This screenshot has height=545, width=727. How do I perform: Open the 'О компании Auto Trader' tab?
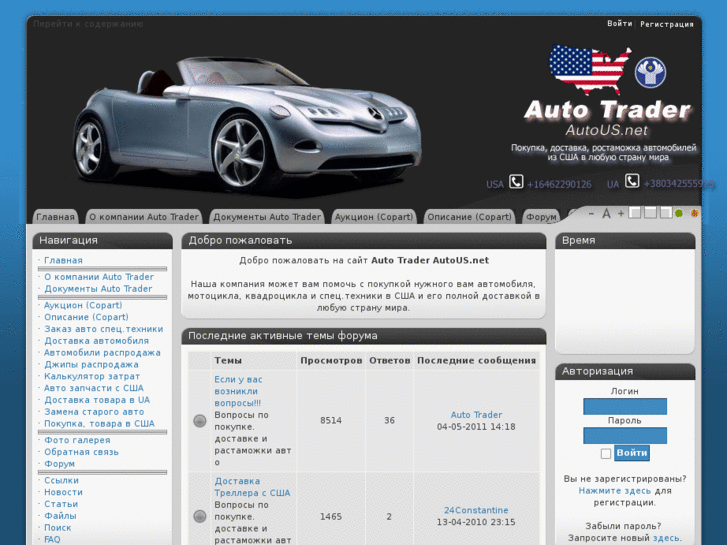click(x=144, y=217)
